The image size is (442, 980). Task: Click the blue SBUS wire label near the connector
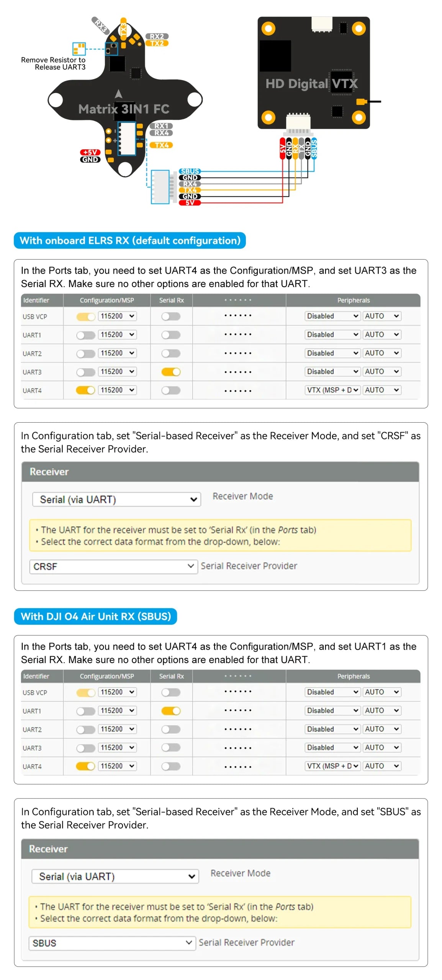tap(190, 171)
